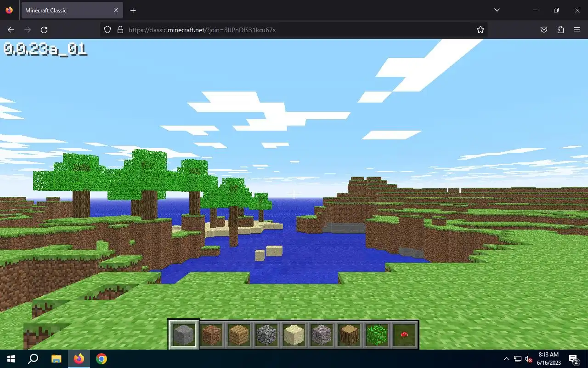Select the wooden planks block in the hotbar
This screenshot has height=368, width=588.
pos(239,334)
